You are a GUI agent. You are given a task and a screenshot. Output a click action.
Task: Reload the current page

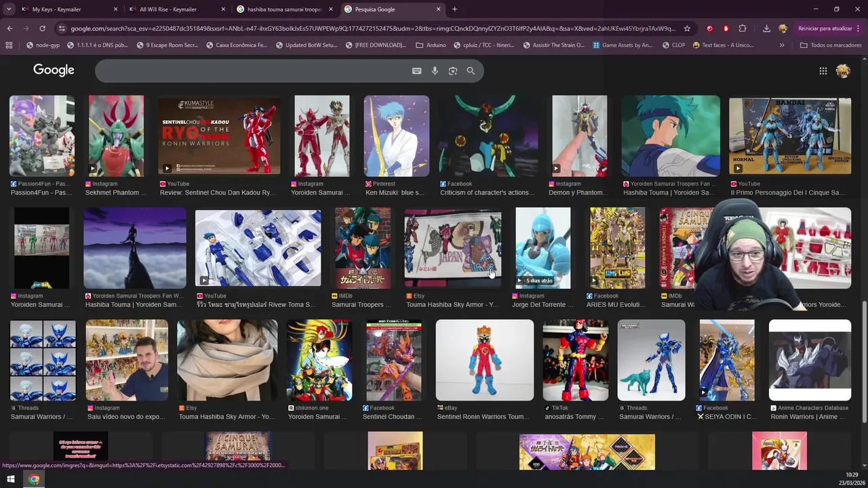[42, 28]
